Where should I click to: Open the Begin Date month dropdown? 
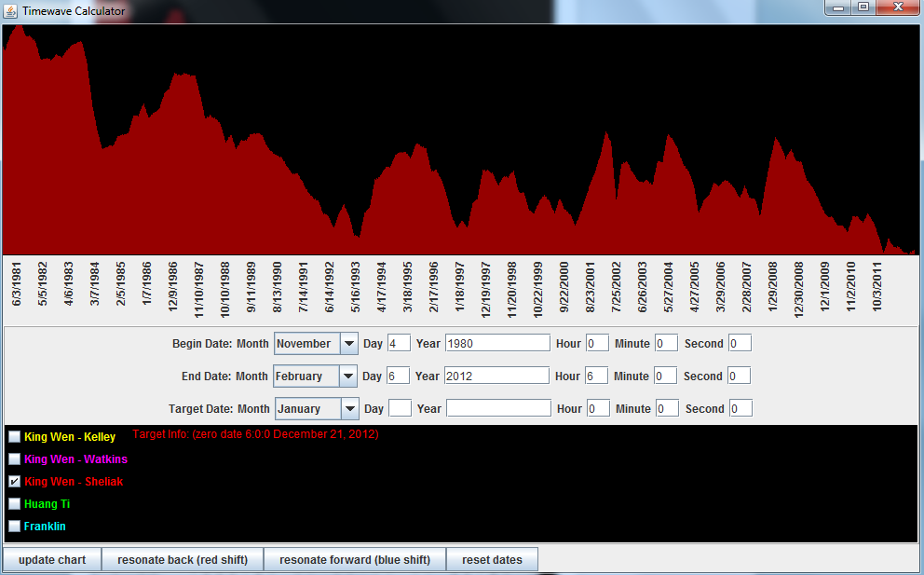[349, 344]
